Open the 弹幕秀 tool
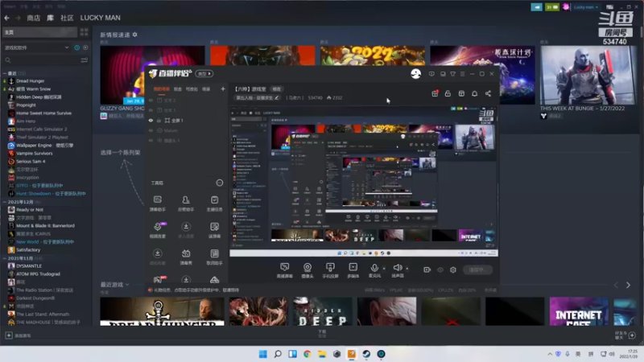The image size is (644, 362). 186,257
